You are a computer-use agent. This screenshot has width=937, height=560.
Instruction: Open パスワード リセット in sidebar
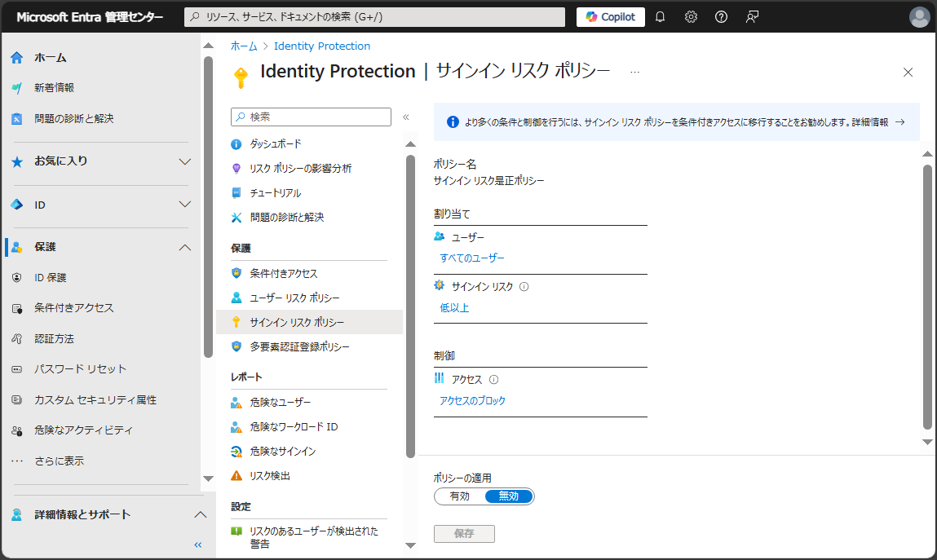coord(80,369)
